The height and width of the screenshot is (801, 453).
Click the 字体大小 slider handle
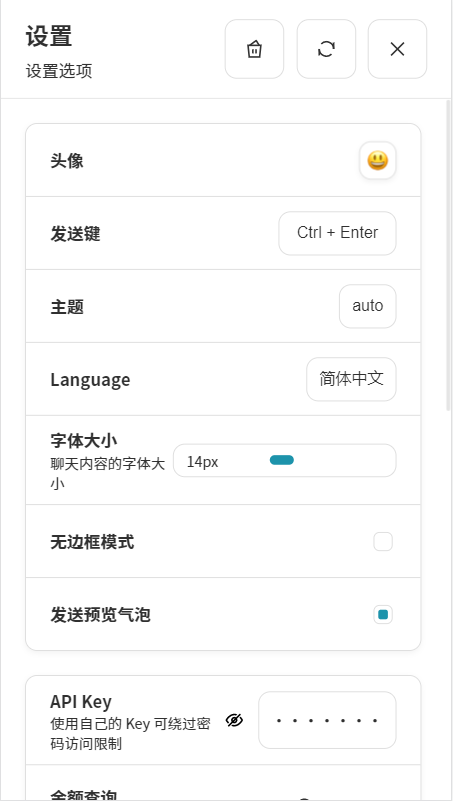coord(281,460)
